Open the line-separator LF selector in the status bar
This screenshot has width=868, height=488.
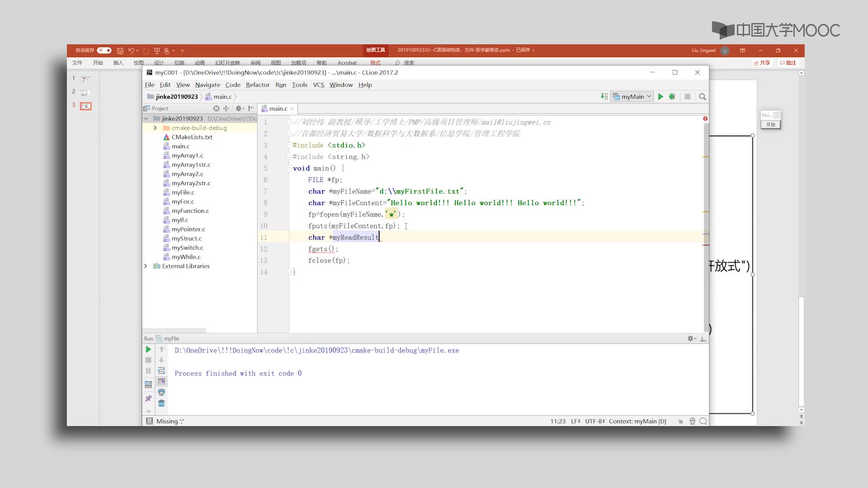coord(576,421)
